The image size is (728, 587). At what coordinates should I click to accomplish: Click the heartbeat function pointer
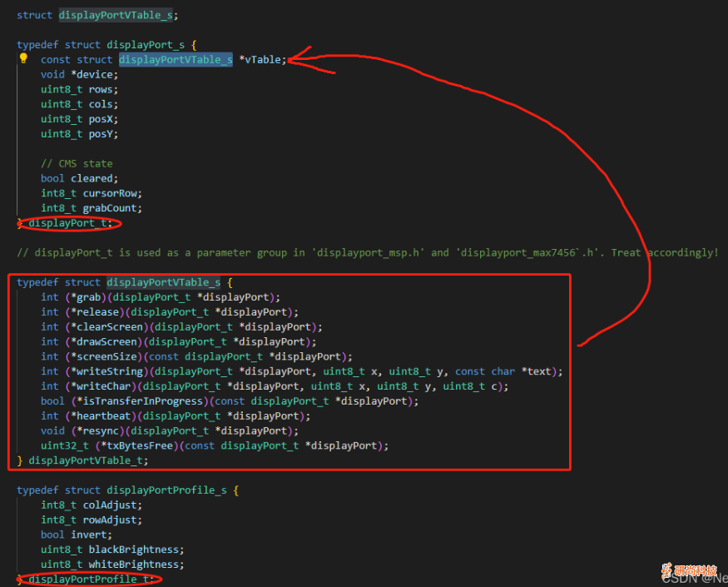point(102,416)
